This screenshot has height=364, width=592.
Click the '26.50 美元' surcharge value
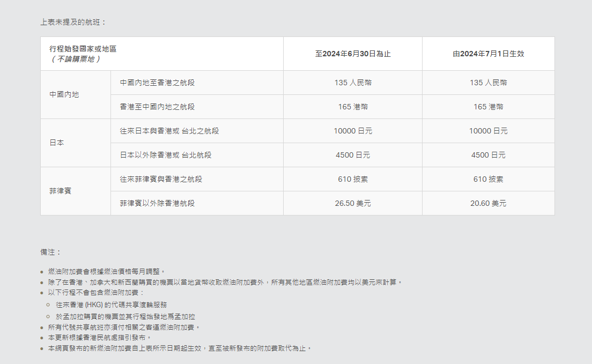coord(352,204)
